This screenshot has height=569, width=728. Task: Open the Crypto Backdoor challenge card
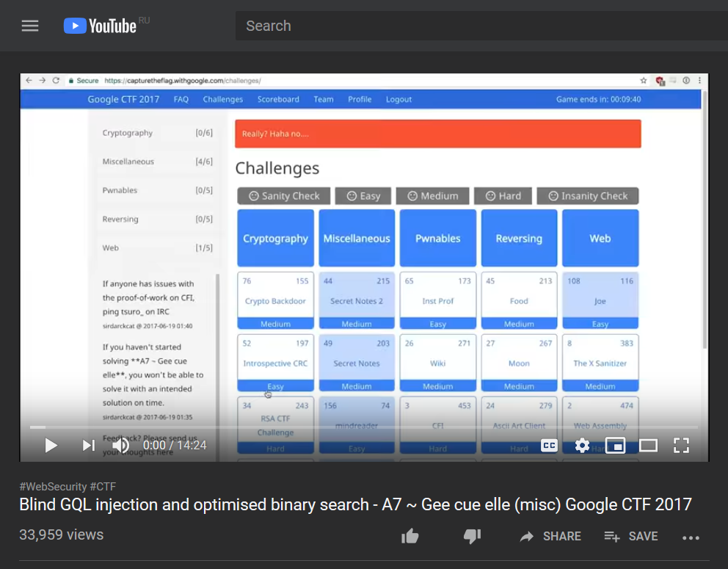click(275, 300)
